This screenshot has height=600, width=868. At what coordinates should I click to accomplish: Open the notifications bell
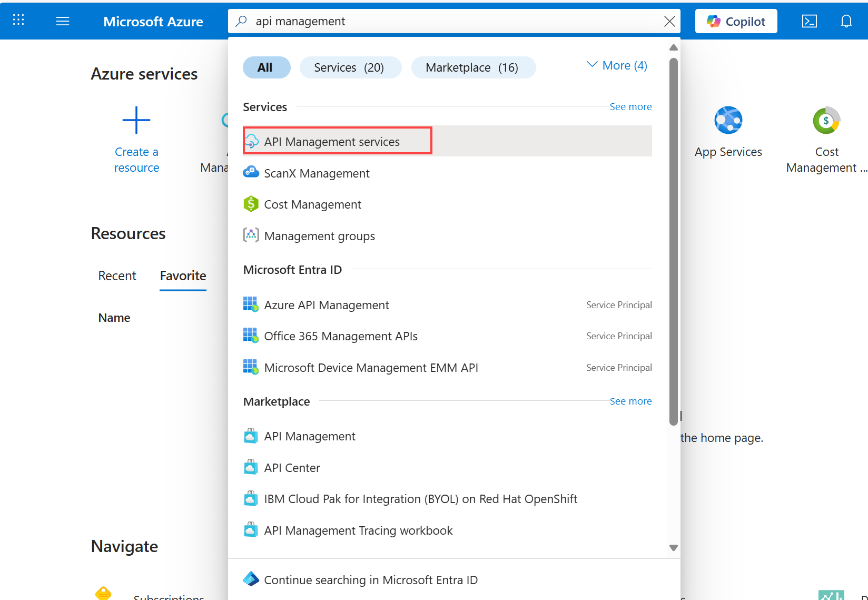tap(846, 21)
